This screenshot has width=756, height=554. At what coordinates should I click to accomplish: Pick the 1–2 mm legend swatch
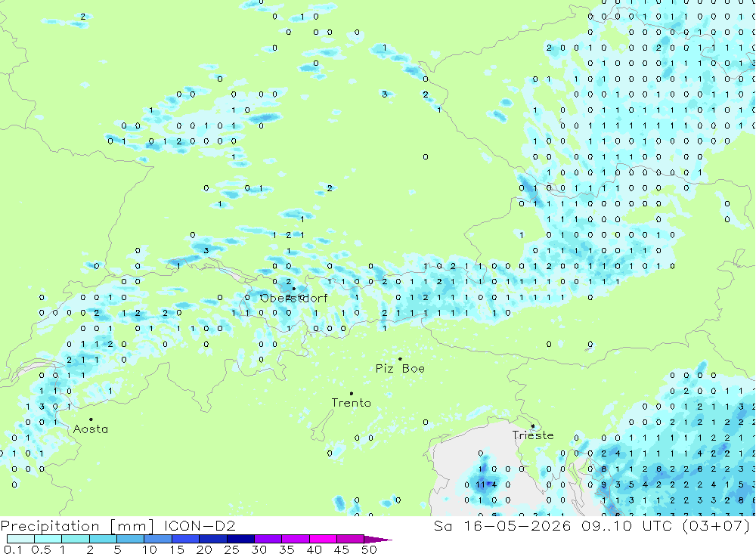coord(76,539)
